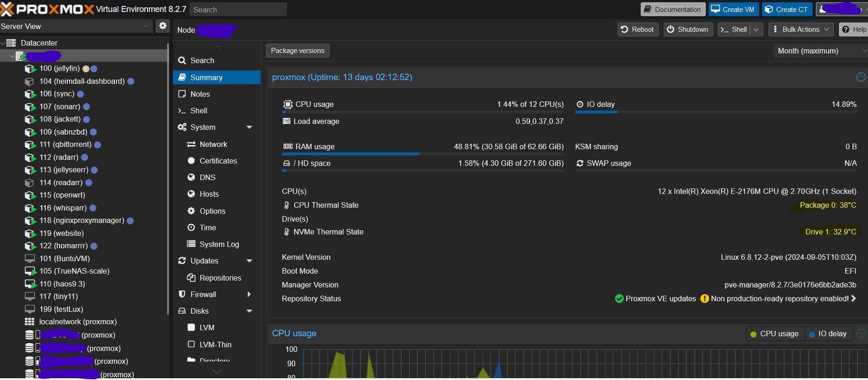The height and width of the screenshot is (380, 868).
Task: Open the Shell dropdown arrow
Action: click(x=756, y=29)
